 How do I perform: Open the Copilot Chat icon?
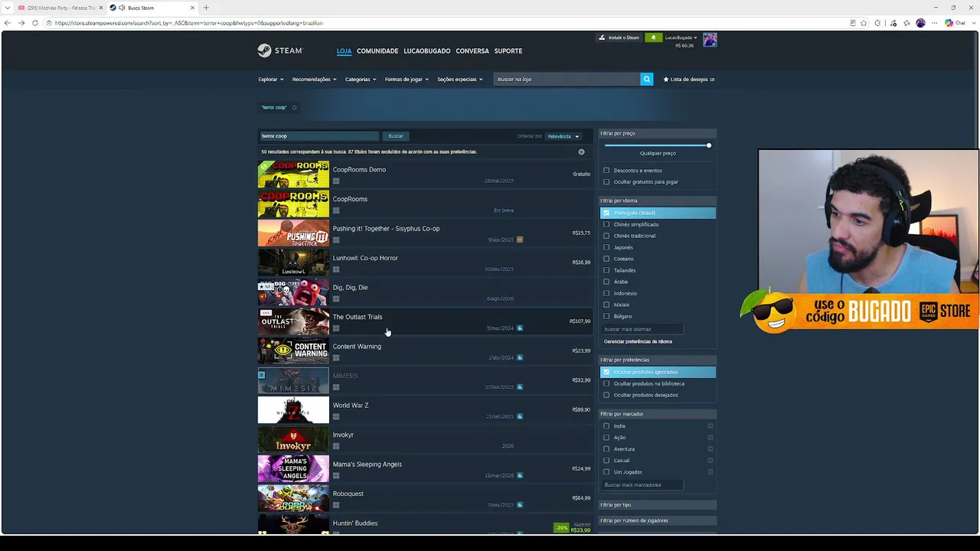(x=955, y=23)
